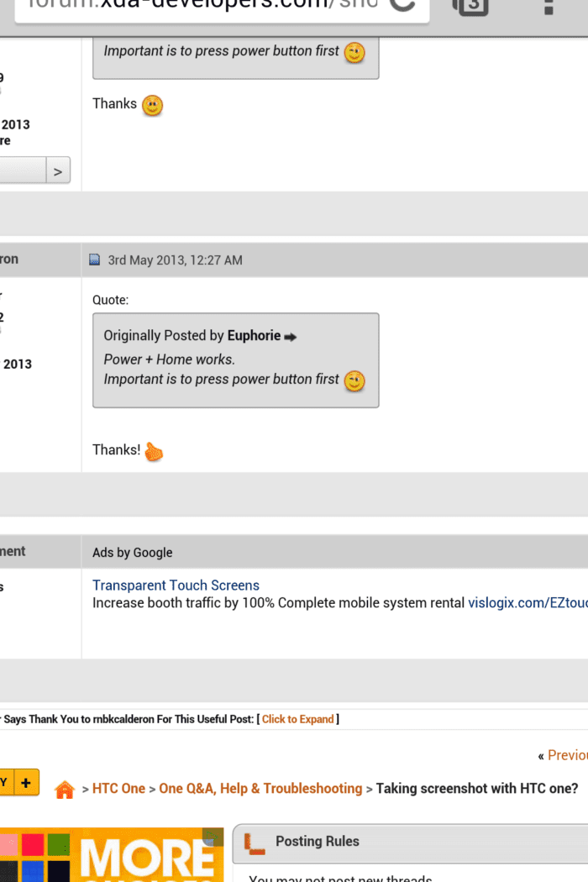The width and height of the screenshot is (588, 882).
Task: Click the Ads by Google label
Action: [x=133, y=553]
